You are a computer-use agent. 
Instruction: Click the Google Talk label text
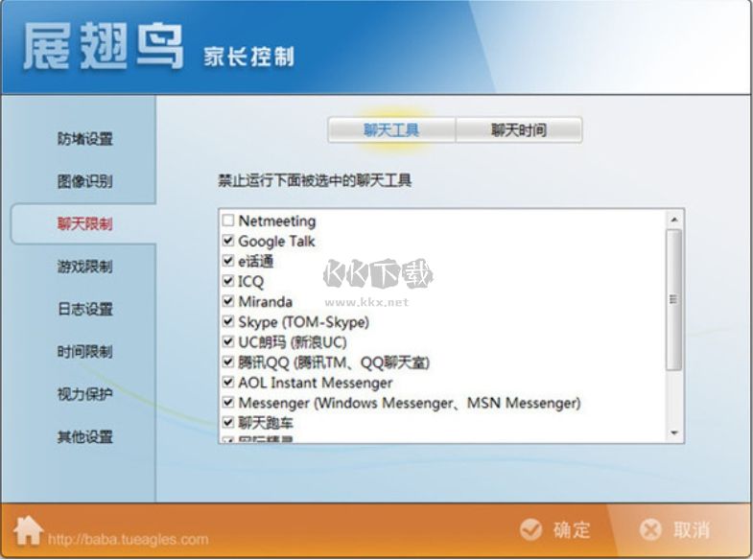pos(276,241)
